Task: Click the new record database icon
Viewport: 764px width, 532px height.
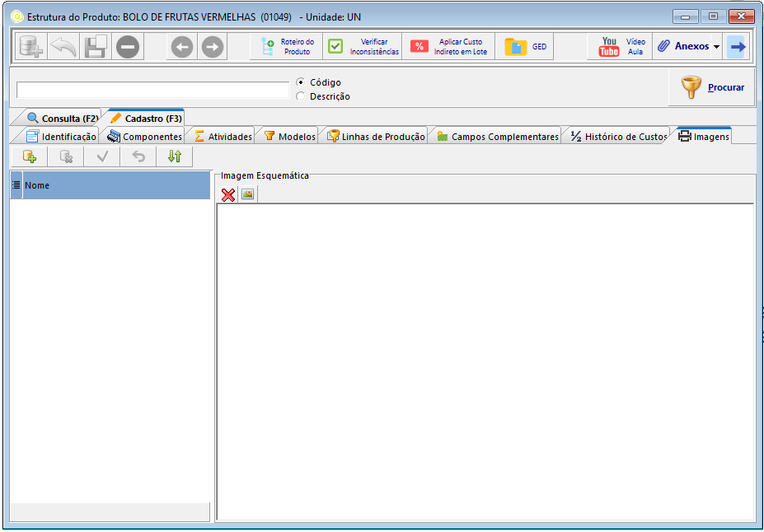Action: 31,47
